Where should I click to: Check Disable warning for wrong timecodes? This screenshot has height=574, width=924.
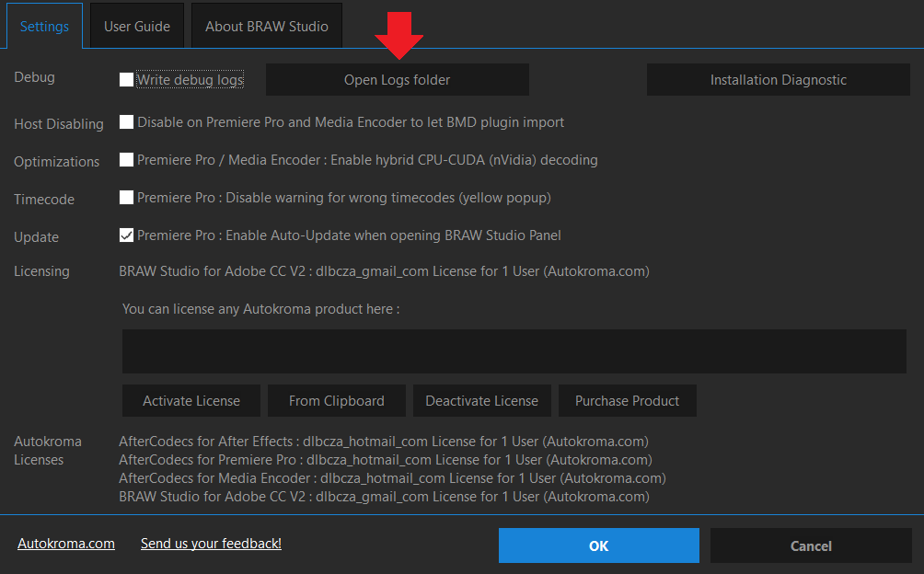click(126, 198)
